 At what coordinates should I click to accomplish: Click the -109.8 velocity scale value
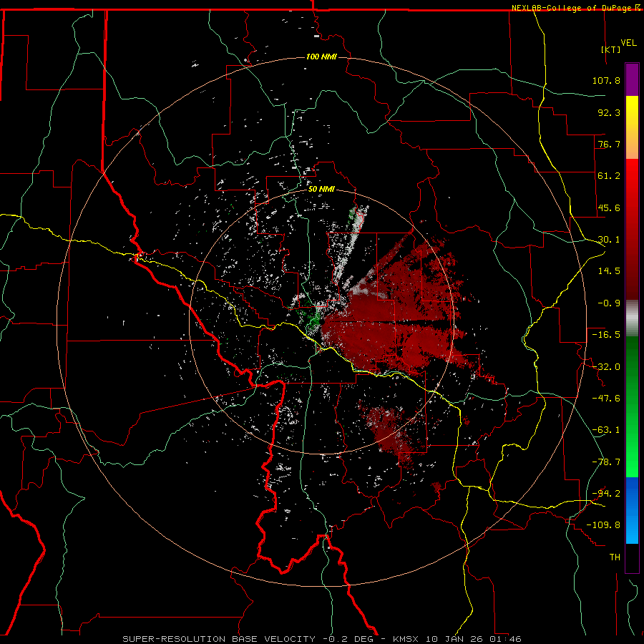pyautogui.click(x=603, y=525)
